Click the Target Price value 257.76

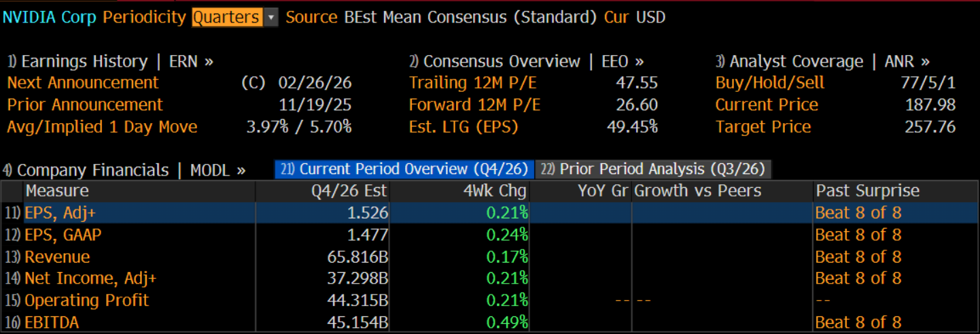pos(930,127)
